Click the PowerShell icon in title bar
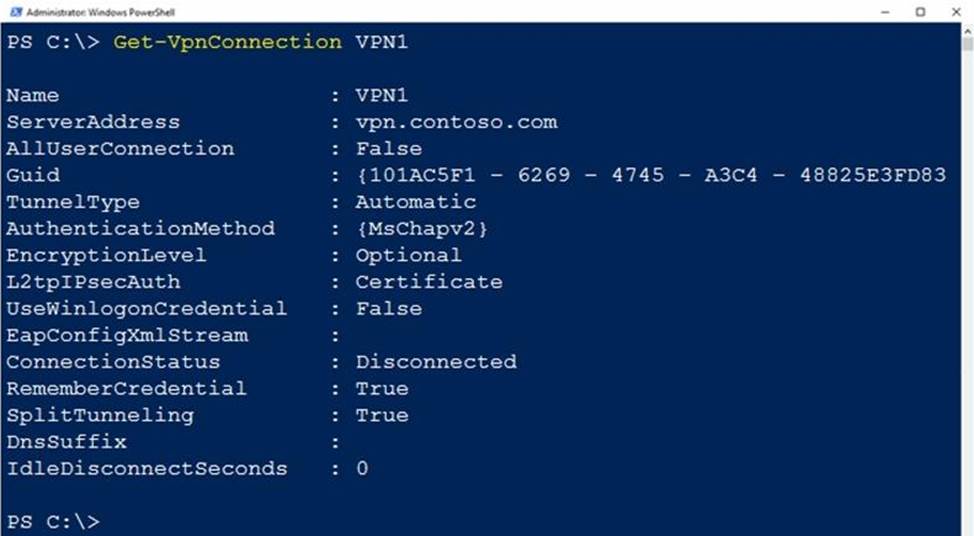 click(15, 11)
